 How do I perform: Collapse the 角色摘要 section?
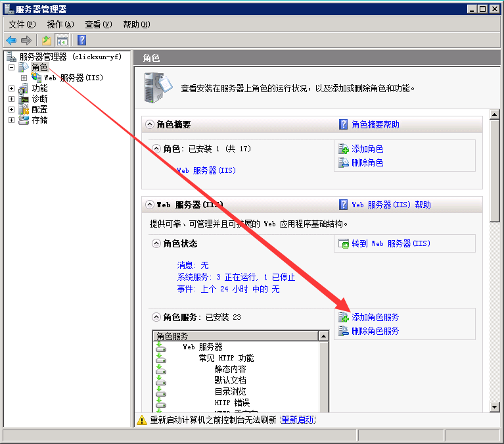tap(149, 124)
